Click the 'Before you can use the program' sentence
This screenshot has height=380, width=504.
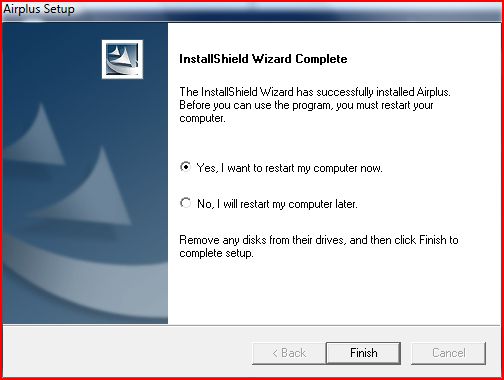306,105
